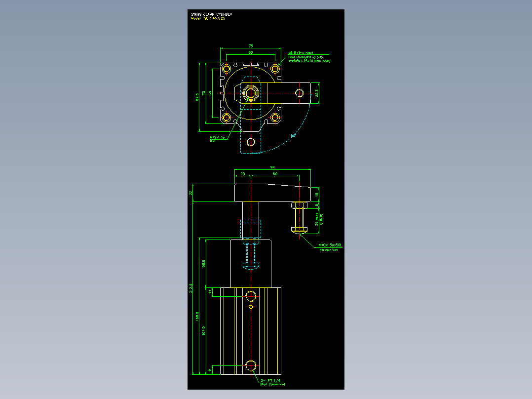Select the "25.3" arm width dimension
Viewport: 532px width, 399px height.
pyautogui.click(x=316, y=93)
